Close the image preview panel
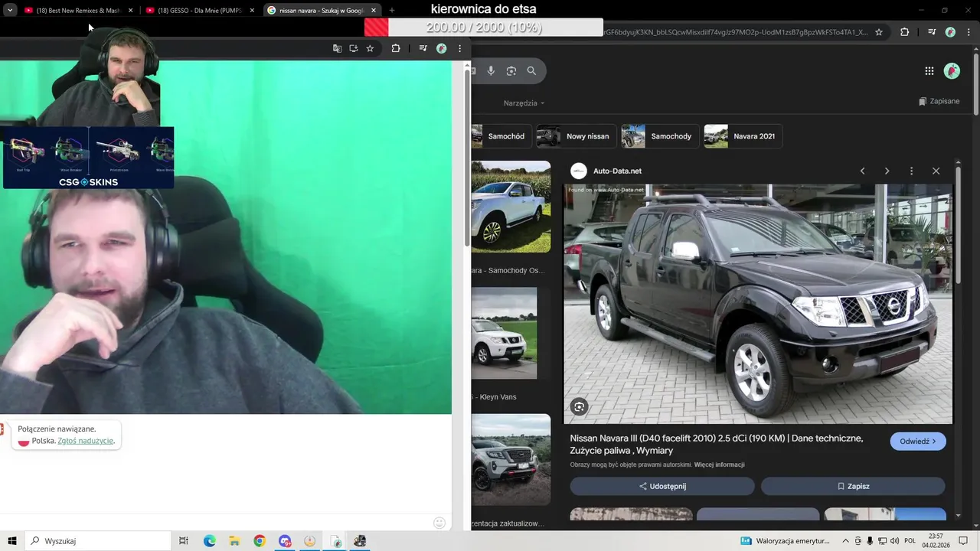 coord(936,171)
